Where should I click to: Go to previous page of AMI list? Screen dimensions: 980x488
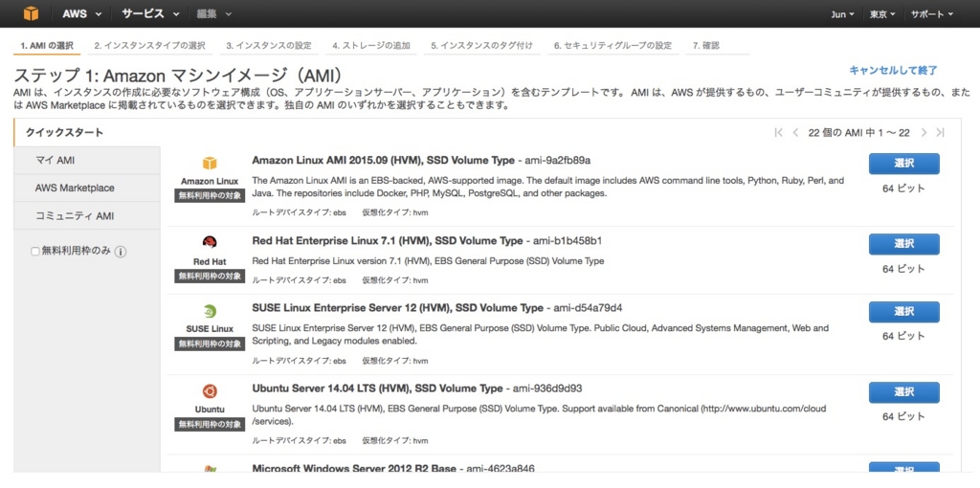click(x=795, y=132)
